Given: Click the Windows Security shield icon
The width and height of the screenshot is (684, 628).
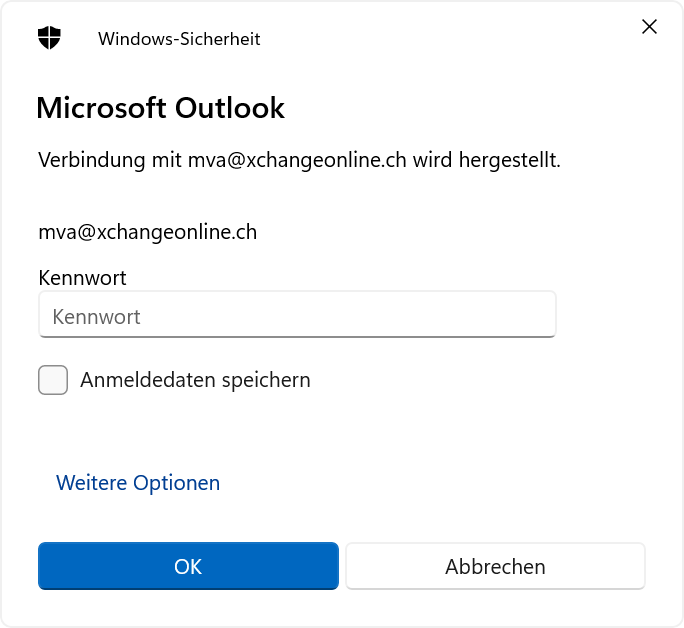Looking at the screenshot, I should click(x=49, y=39).
